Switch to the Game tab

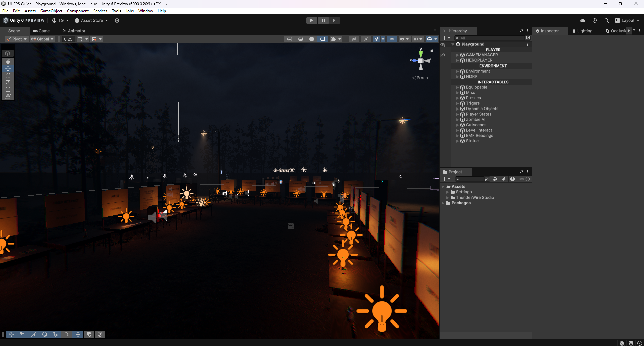[41, 31]
